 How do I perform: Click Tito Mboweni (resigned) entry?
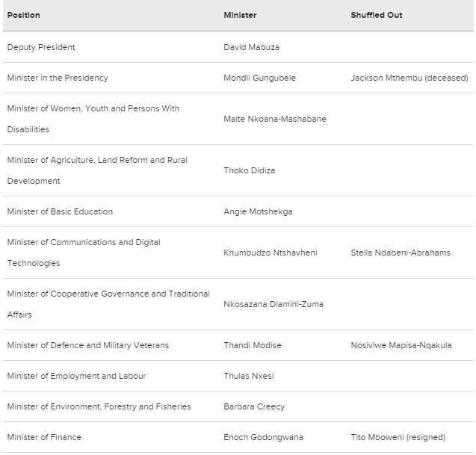tap(398, 437)
